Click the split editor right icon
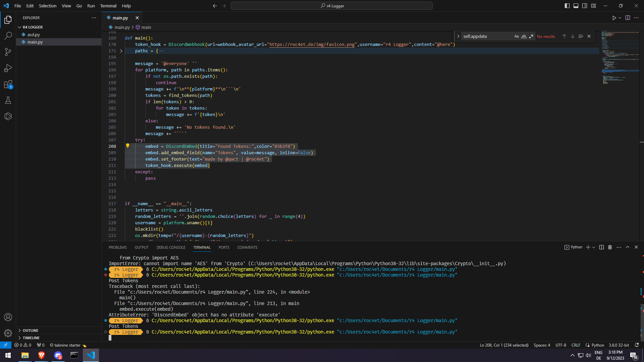644x362 pixels. click(628, 18)
